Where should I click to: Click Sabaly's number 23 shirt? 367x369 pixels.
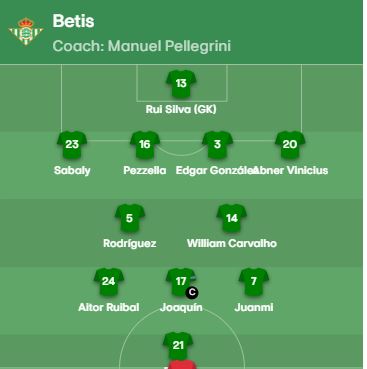pos(72,145)
